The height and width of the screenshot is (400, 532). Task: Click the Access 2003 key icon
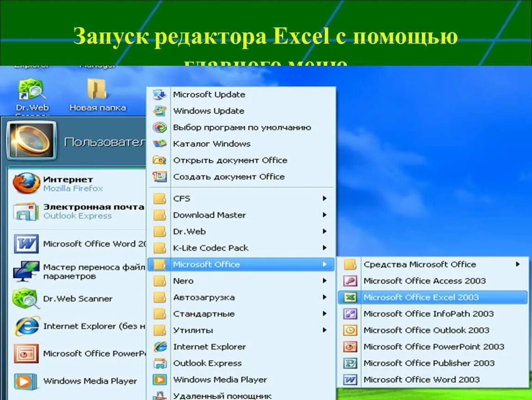[350, 281]
